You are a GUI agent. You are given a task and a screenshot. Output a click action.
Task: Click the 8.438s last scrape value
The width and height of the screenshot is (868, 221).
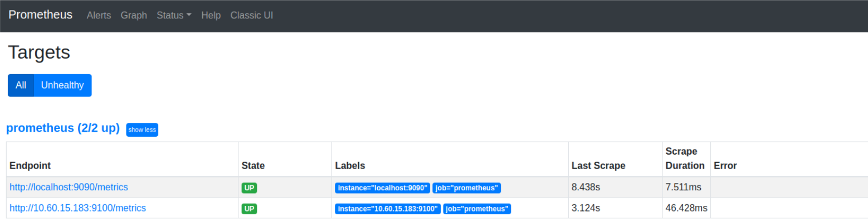pos(586,188)
